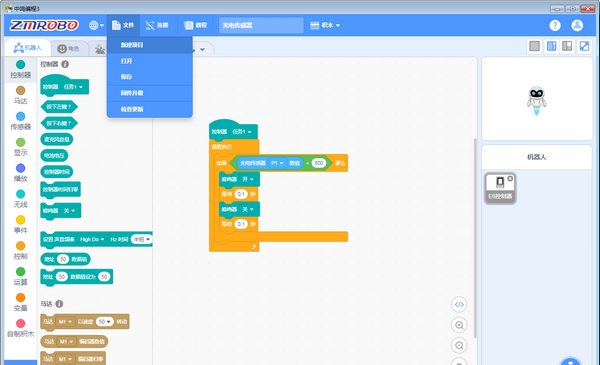600x365 pixels.
Task: Open the High Do tone dropdown in palette
Action: (92, 240)
